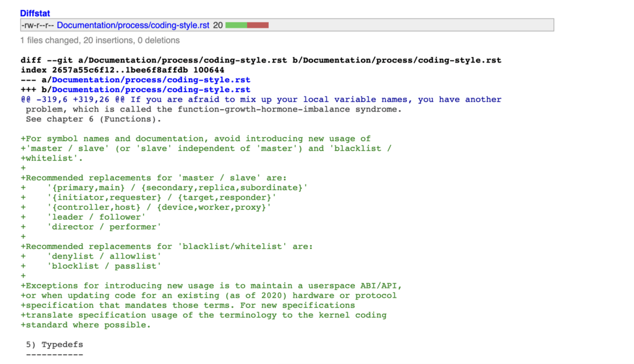
Task: Open coding-style.rst link in diffstat row
Action: pos(133,25)
